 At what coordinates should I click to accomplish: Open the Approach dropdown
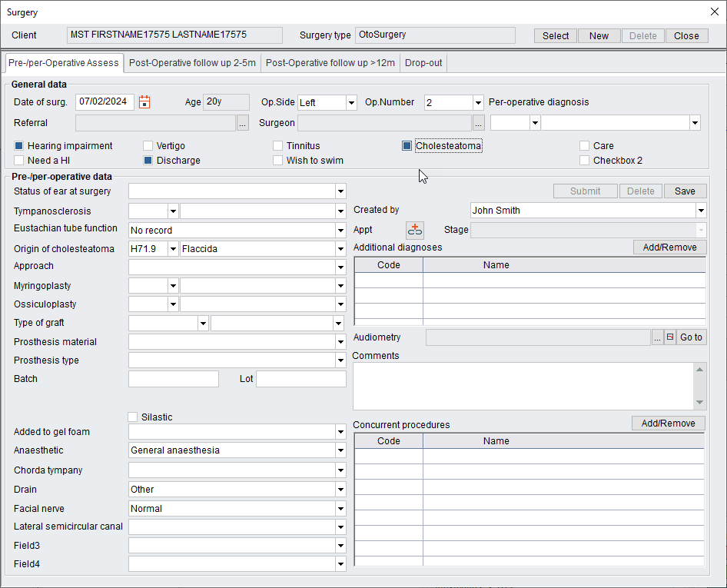coord(340,267)
